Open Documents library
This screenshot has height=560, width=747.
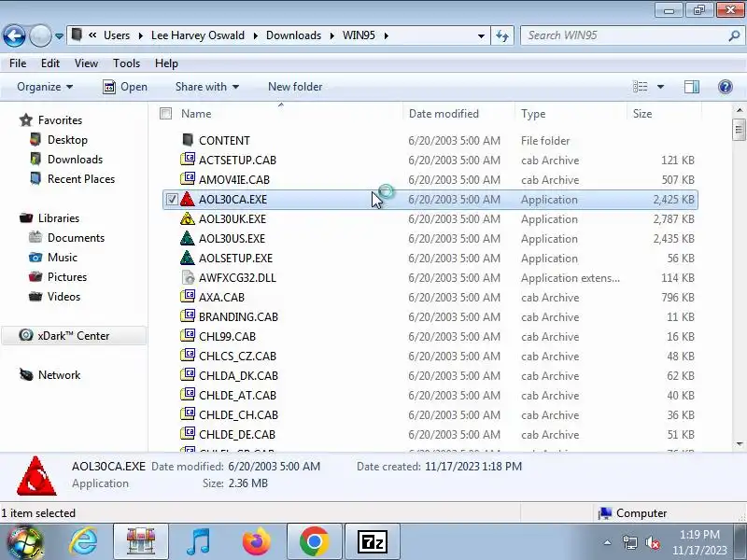point(76,238)
